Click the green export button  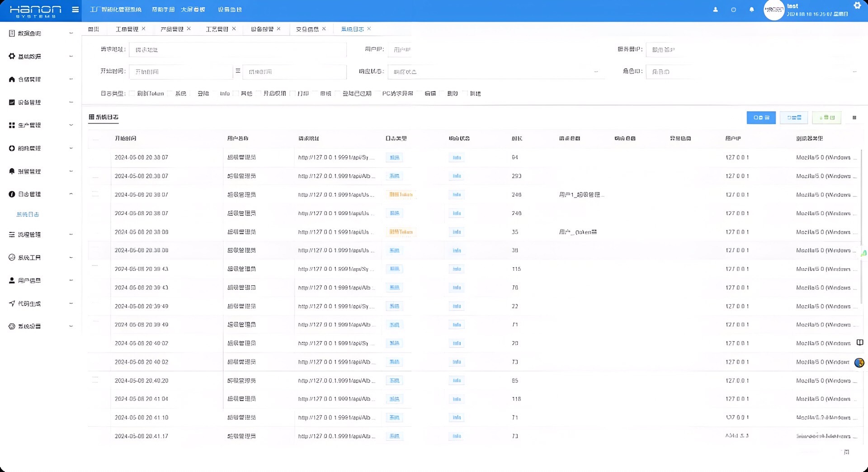826,118
